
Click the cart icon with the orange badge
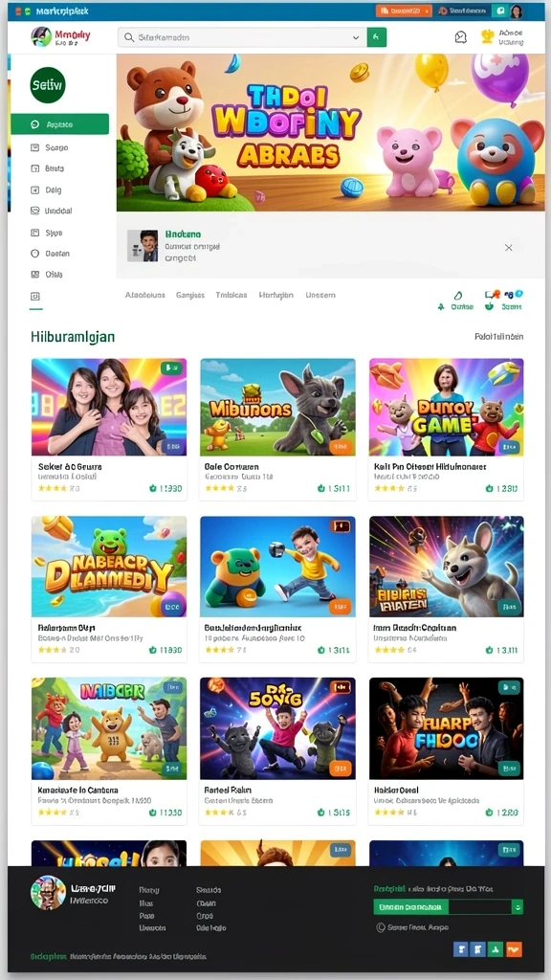coord(492,295)
